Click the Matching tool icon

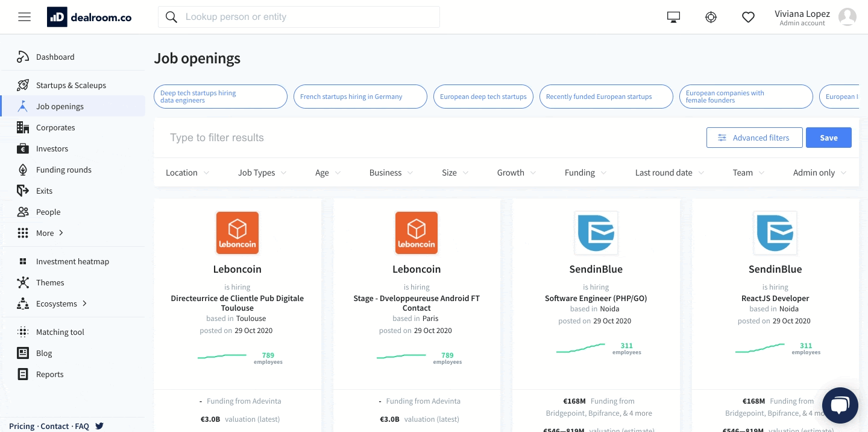click(23, 332)
